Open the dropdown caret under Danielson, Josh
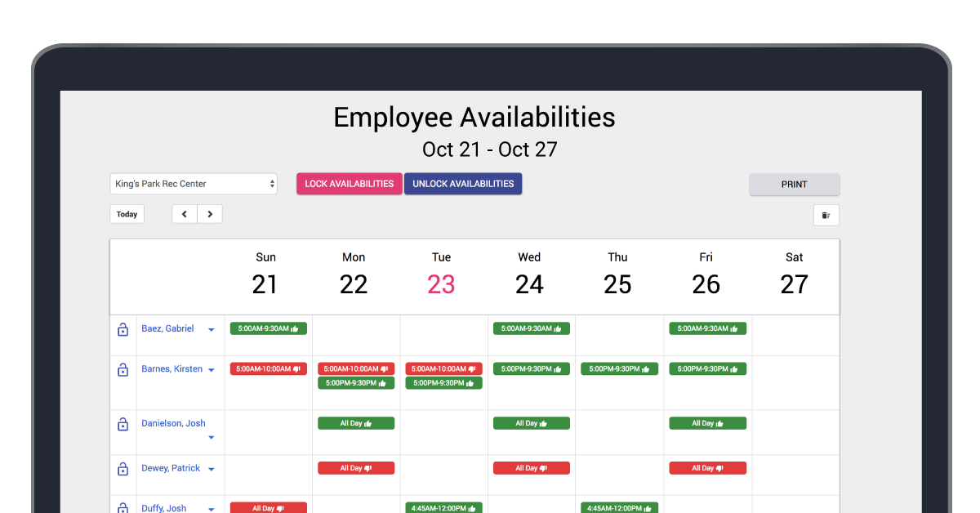 (x=212, y=438)
